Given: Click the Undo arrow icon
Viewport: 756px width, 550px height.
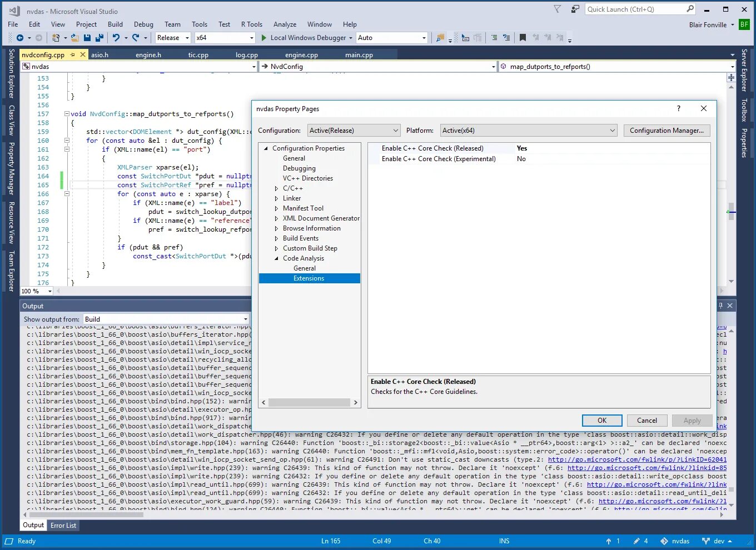Looking at the screenshot, I should point(116,38).
